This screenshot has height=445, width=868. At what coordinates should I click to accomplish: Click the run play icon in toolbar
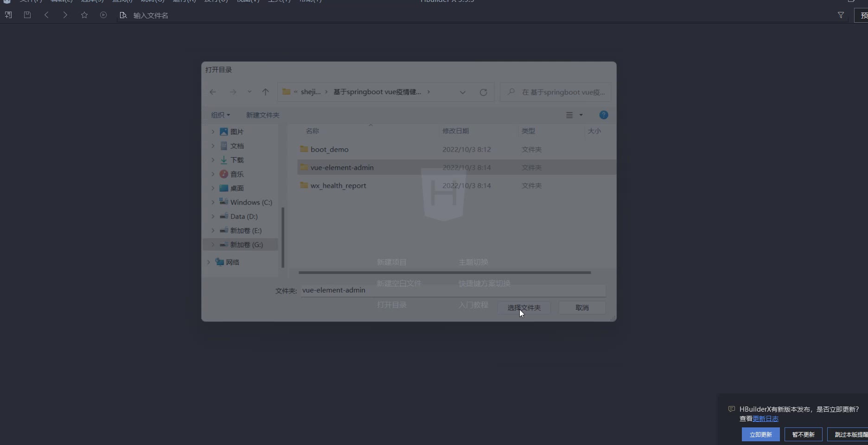tap(103, 15)
